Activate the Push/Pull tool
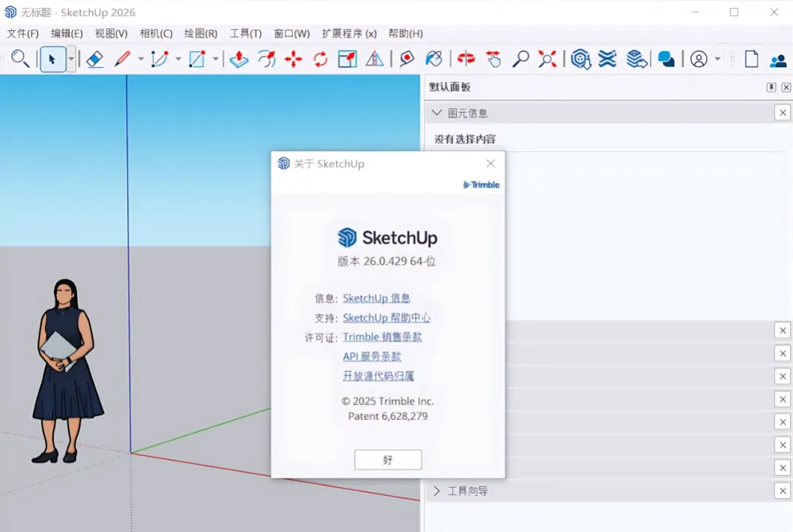Viewport: 793px width, 532px height. click(238, 59)
